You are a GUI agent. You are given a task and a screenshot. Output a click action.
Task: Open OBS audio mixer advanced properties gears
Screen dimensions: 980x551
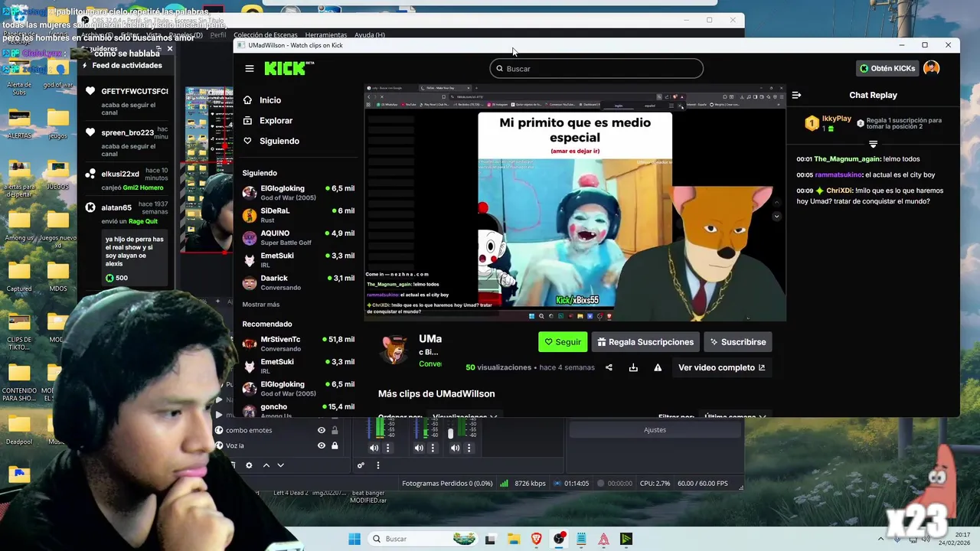pos(361,465)
